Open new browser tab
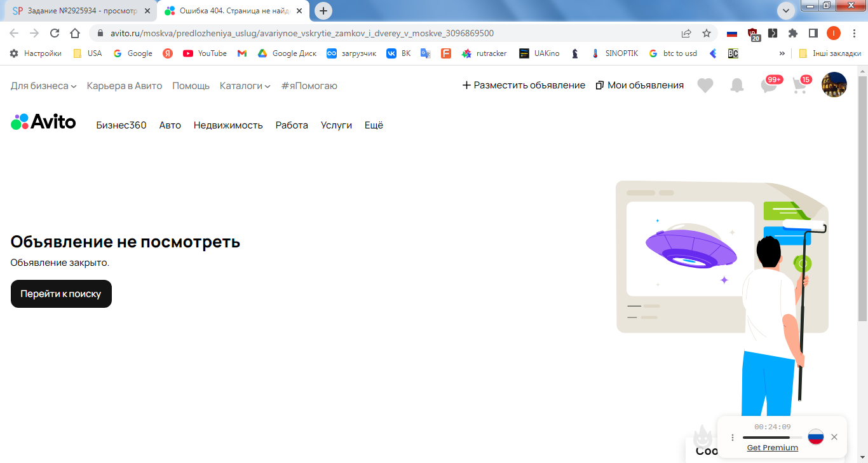 tap(323, 11)
